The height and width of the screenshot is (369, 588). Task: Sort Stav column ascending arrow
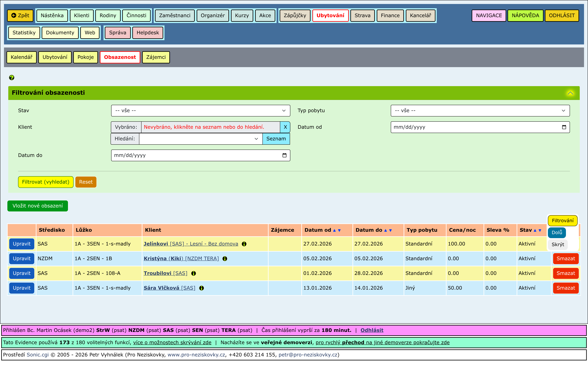[535, 230]
